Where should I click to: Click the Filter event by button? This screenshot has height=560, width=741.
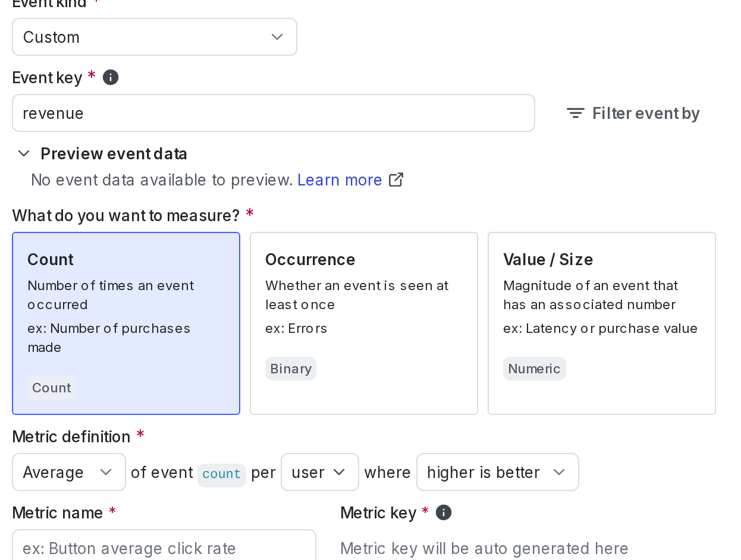tap(633, 113)
